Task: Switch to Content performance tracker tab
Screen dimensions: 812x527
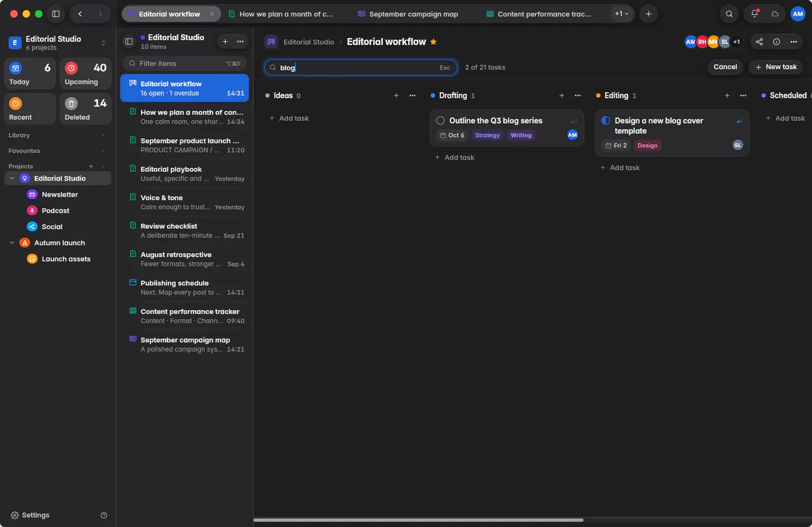Action: [x=540, y=14]
